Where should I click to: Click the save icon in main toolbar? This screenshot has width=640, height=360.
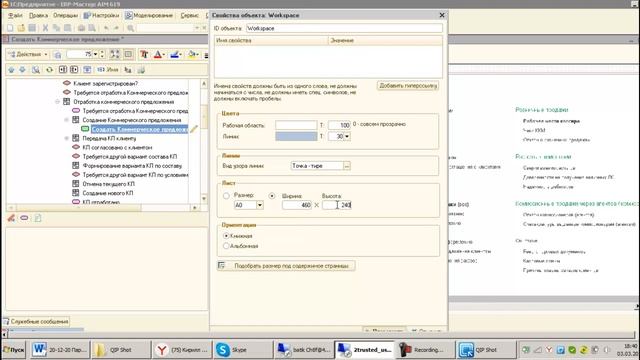32,28
